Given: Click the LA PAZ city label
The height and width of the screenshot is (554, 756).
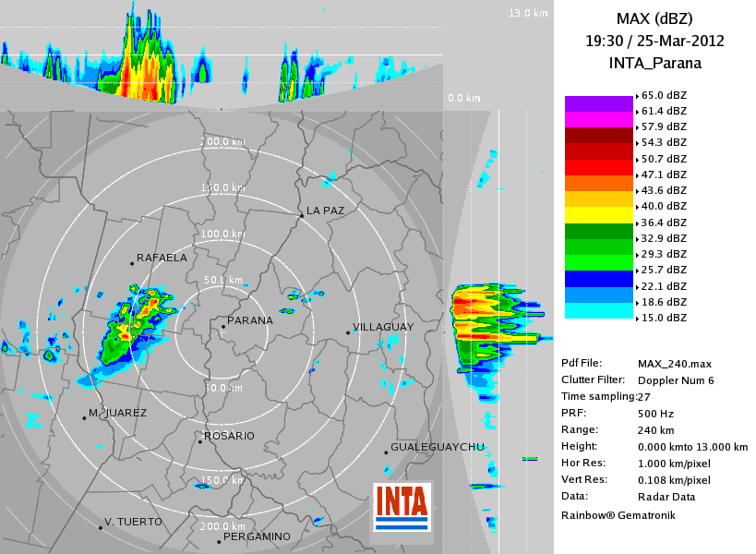Looking at the screenshot, I should [325, 211].
